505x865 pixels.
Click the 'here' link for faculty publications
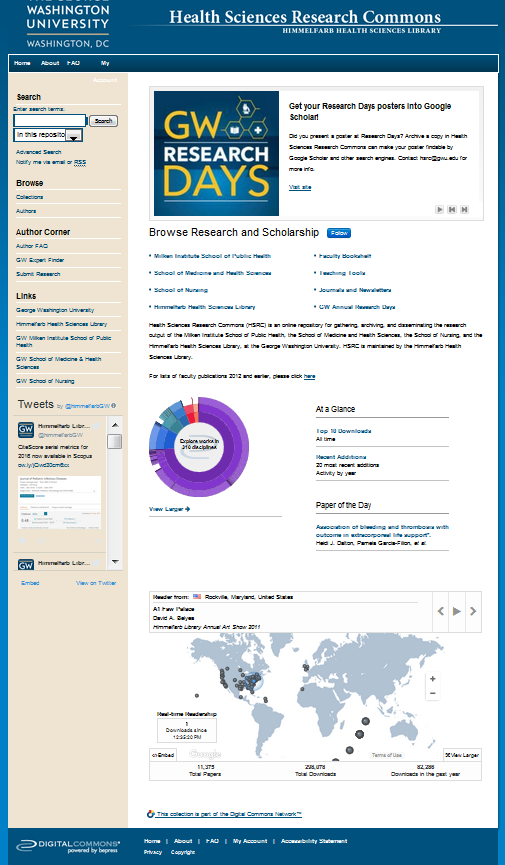(x=310, y=377)
